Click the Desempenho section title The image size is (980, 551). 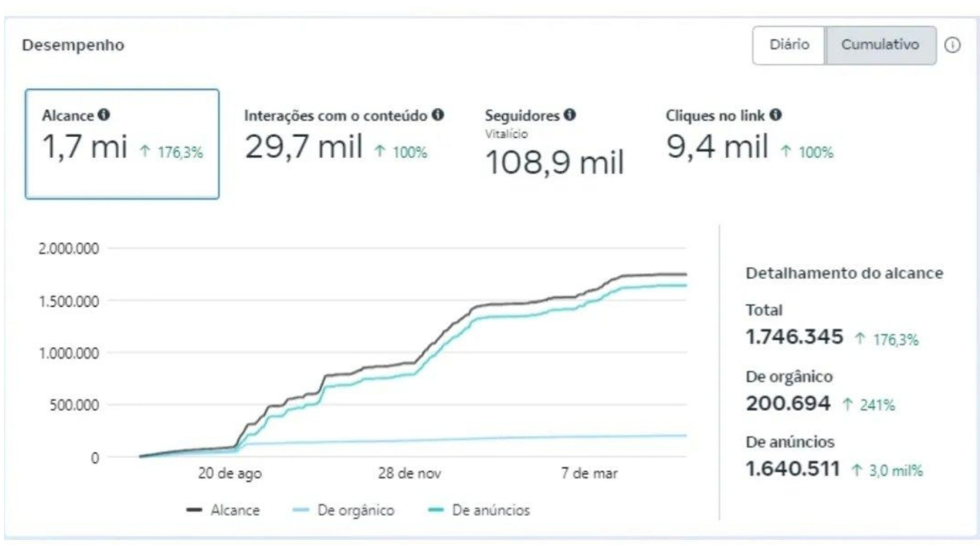(x=73, y=45)
